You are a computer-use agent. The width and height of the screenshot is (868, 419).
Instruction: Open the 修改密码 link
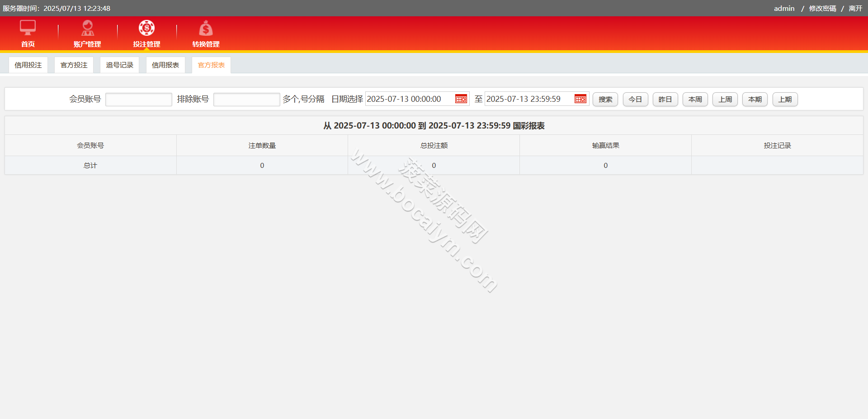tap(823, 8)
